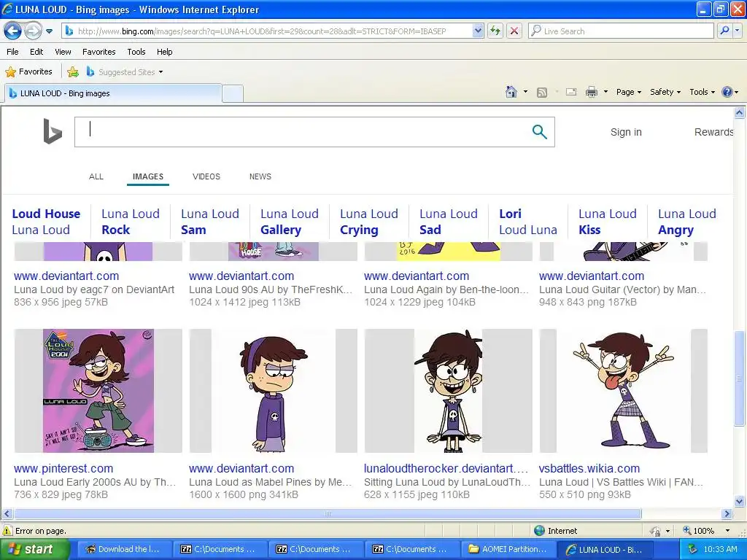Open the Luna Loud Early 2000s AU thumbnail
This screenshot has width=747, height=560.
[98, 391]
